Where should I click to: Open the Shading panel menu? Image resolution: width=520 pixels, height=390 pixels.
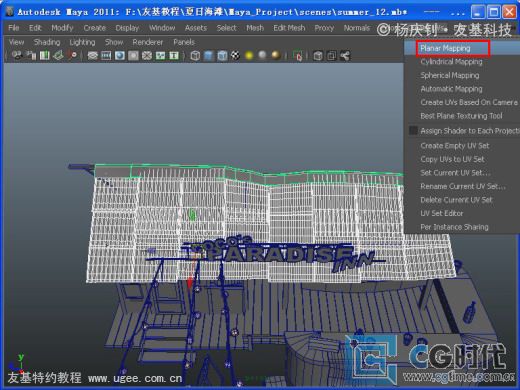[47, 42]
